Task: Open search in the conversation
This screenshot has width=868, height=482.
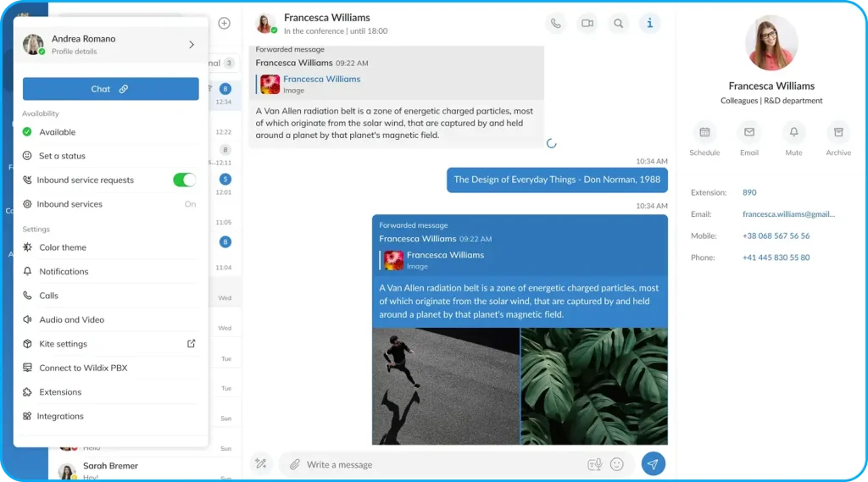Action: (619, 24)
